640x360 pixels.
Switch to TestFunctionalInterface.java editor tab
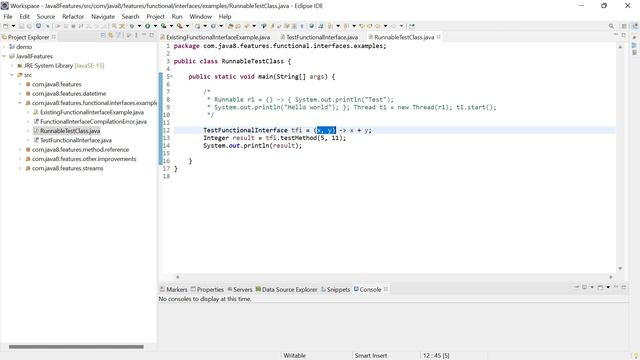[x=322, y=37]
